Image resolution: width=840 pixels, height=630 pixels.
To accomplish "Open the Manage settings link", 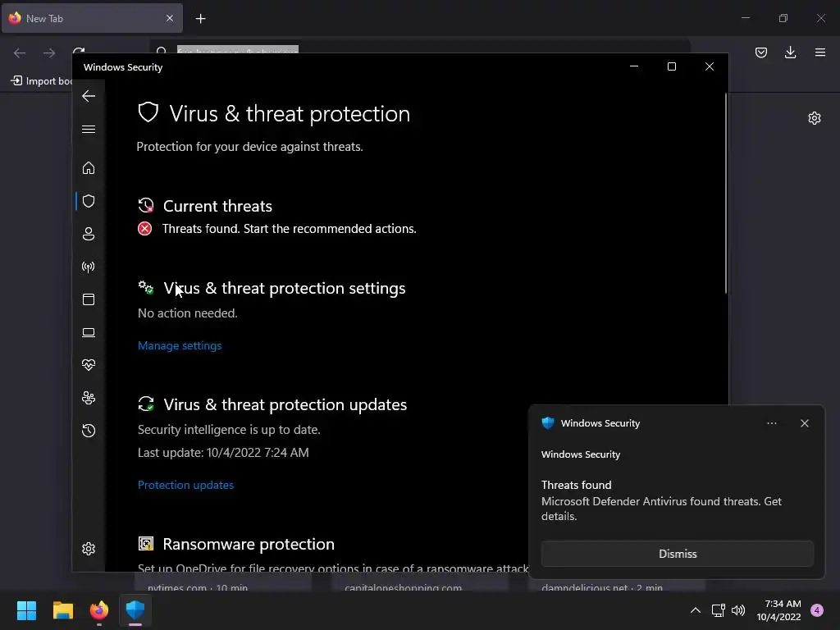I will (x=180, y=345).
